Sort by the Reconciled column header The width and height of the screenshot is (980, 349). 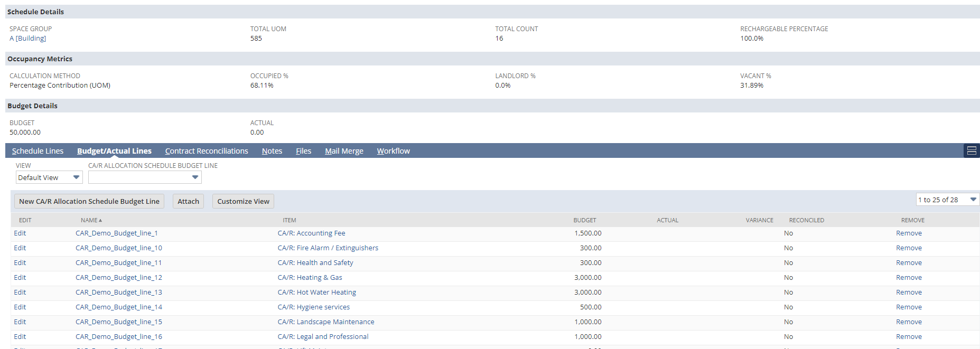(806, 220)
